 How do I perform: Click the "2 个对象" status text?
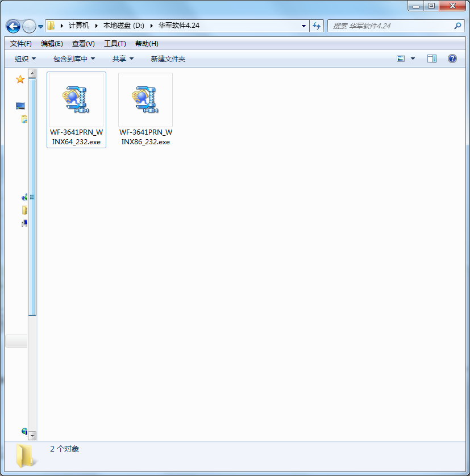click(x=64, y=449)
